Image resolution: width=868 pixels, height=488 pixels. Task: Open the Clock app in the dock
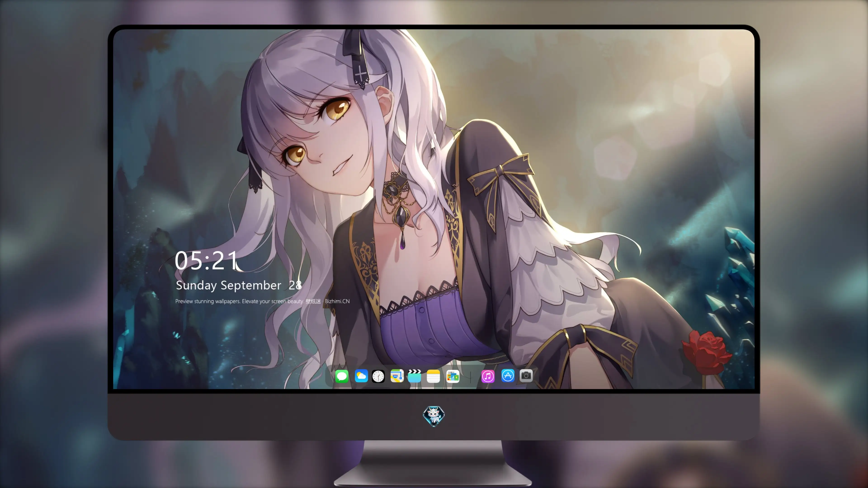[378, 376]
